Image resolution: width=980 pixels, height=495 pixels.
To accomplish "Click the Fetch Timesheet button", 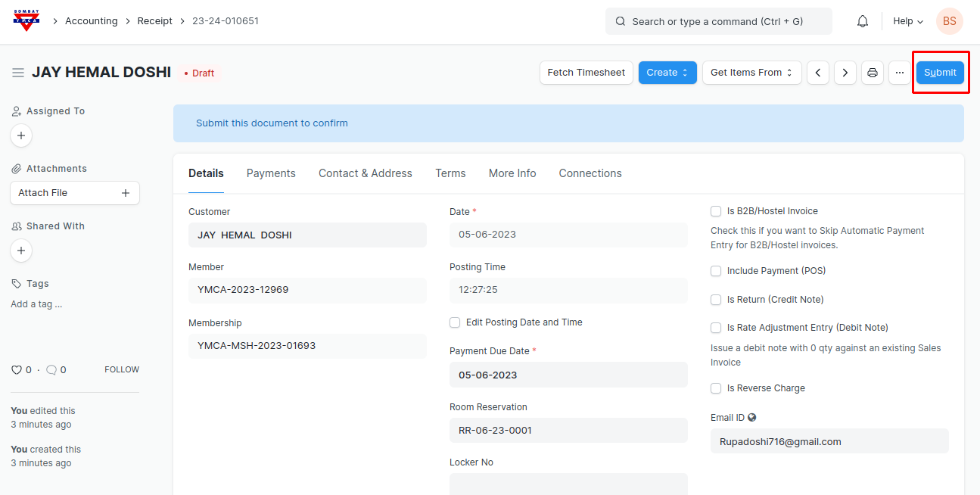I will click(586, 73).
